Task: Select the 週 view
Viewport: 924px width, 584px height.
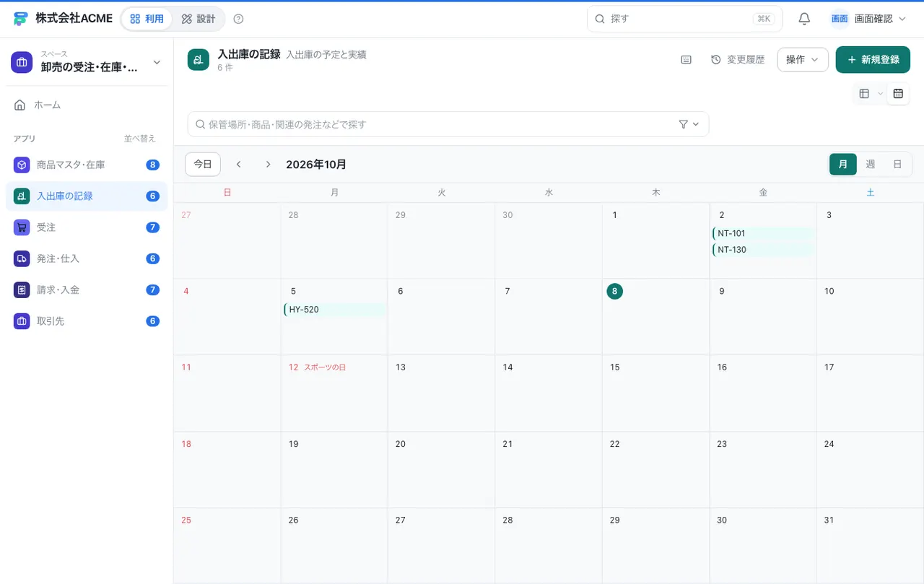Action: (871, 164)
